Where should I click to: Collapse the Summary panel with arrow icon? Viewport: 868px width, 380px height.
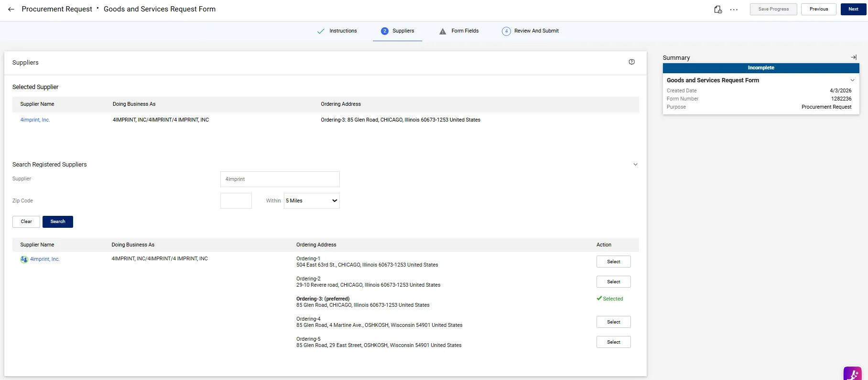tap(854, 57)
